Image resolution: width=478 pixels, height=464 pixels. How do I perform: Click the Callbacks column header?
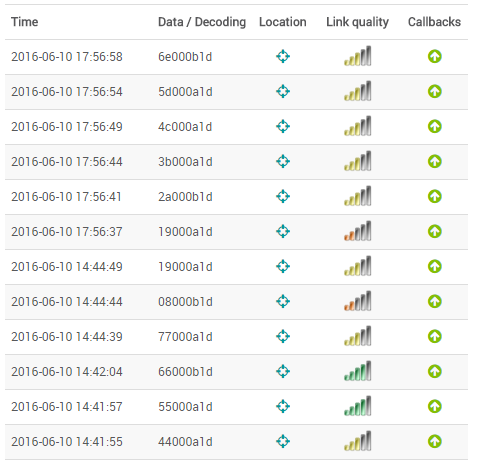point(434,22)
